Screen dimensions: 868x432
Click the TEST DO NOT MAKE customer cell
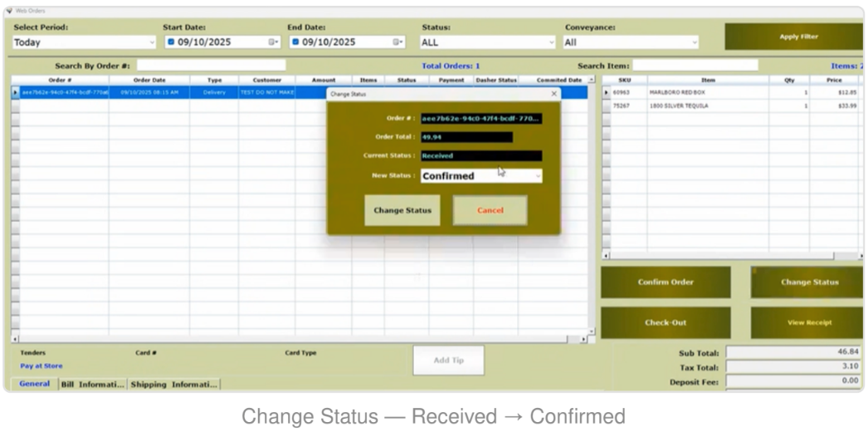267,92
